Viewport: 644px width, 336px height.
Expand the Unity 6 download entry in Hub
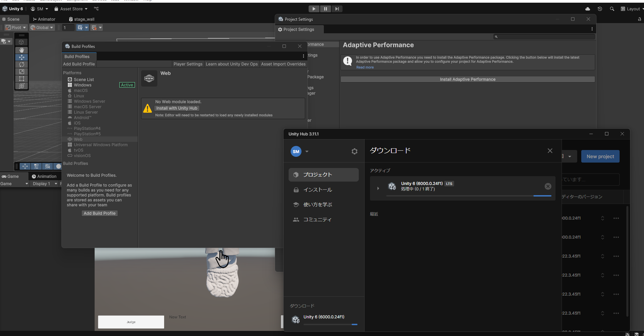378,188
